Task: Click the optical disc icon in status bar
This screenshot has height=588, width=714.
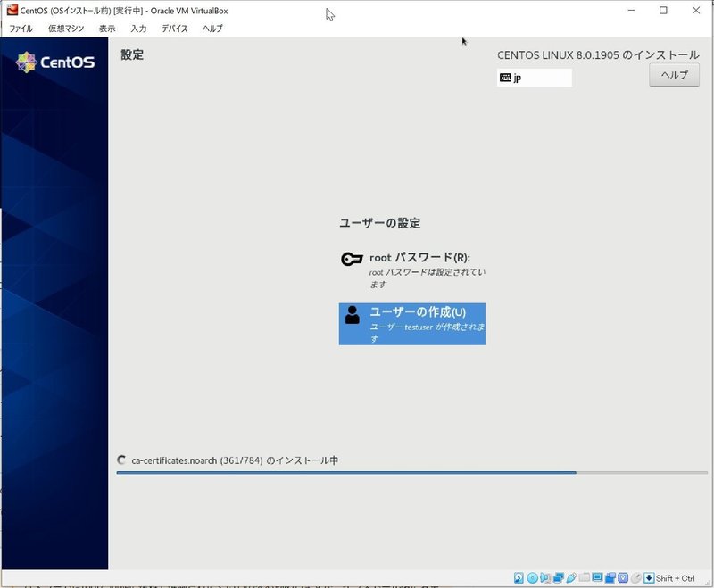Action: pyautogui.click(x=532, y=578)
